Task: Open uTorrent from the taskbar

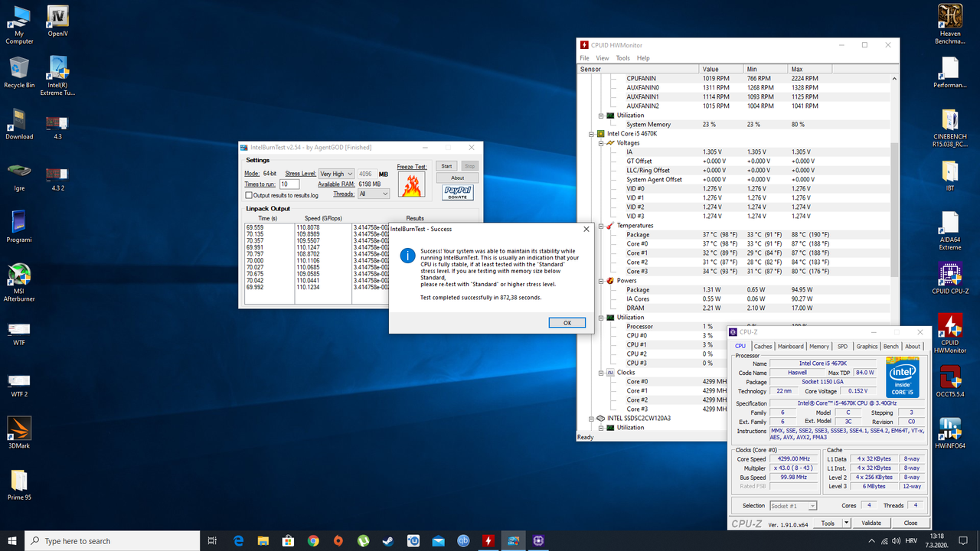Action: 364,541
